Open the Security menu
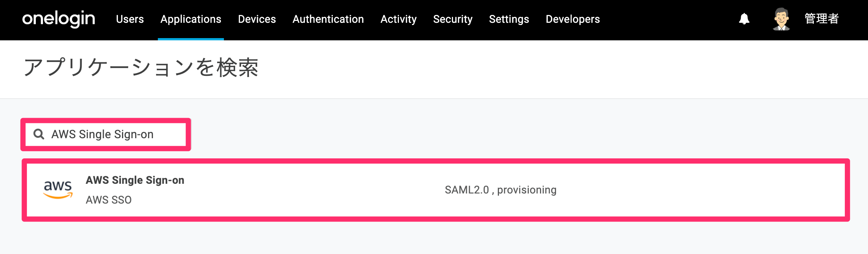This screenshot has height=254, width=868. click(x=453, y=19)
